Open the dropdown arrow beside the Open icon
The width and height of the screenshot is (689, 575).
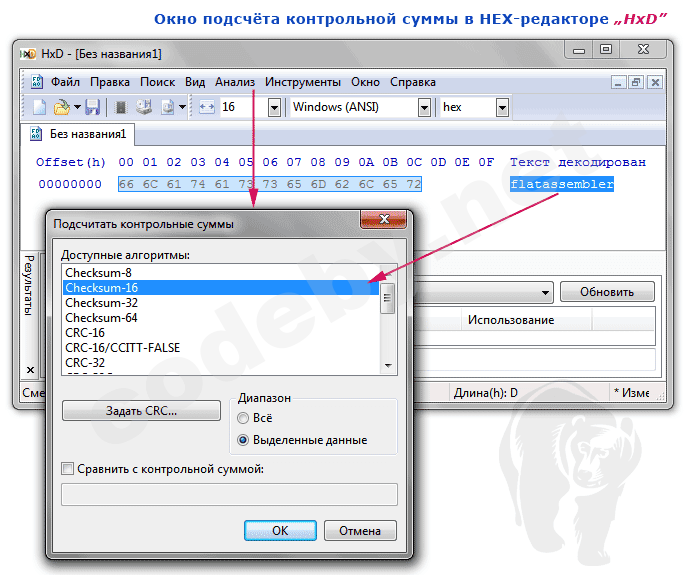77,107
